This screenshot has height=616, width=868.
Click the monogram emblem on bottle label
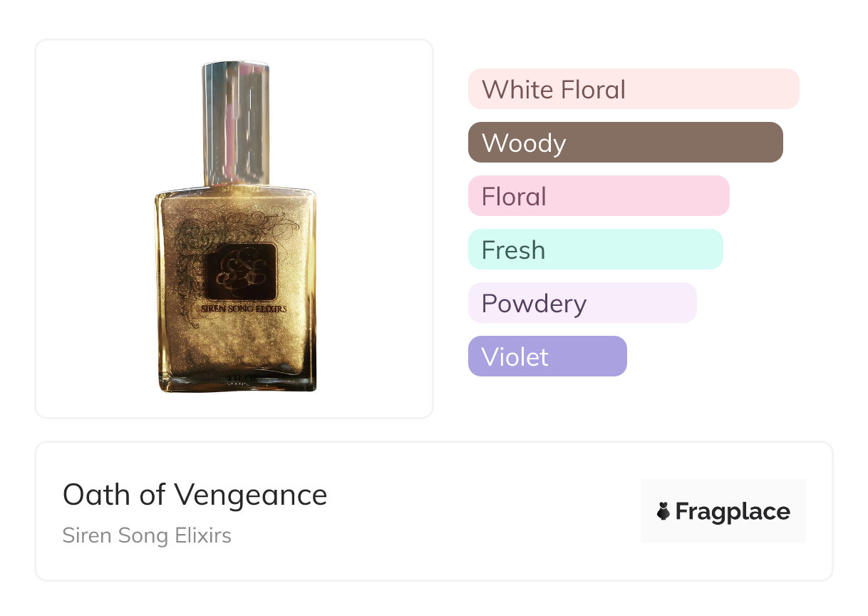tap(240, 272)
